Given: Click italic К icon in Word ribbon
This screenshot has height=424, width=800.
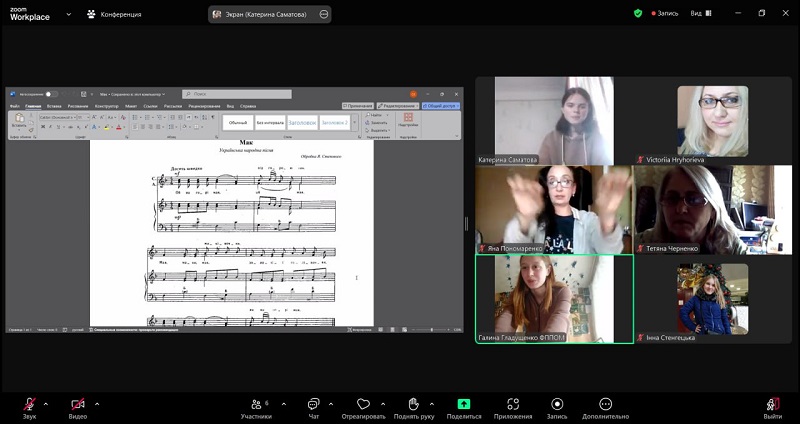Looking at the screenshot, I should [51, 127].
